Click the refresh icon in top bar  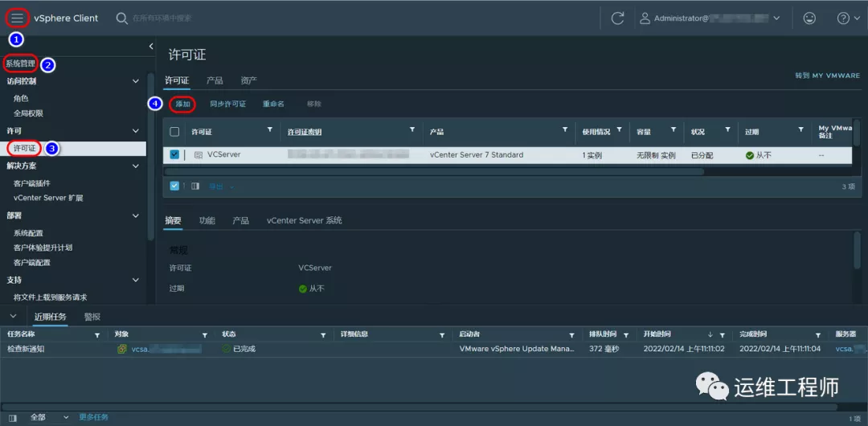click(617, 18)
